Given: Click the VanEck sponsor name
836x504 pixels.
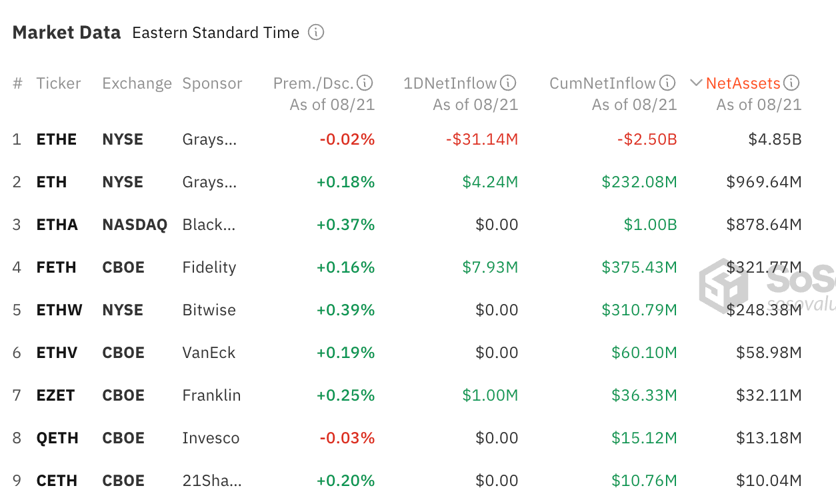Looking at the screenshot, I should 209,353.
